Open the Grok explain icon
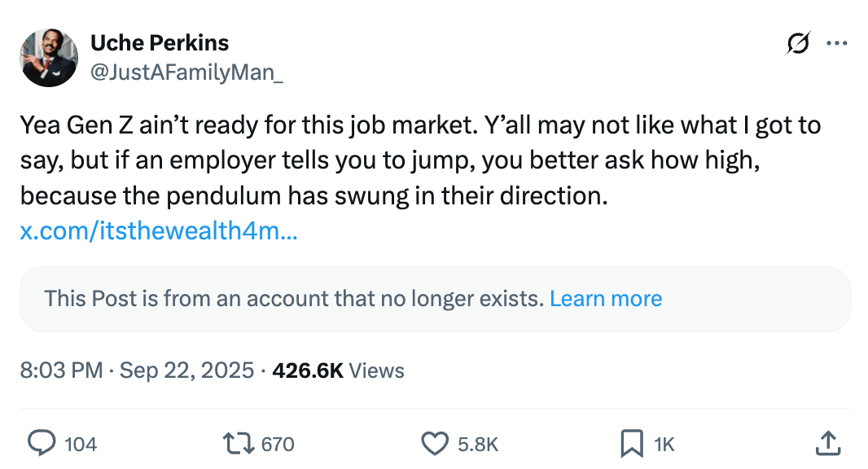 pyautogui.click(x=798, y=44)
